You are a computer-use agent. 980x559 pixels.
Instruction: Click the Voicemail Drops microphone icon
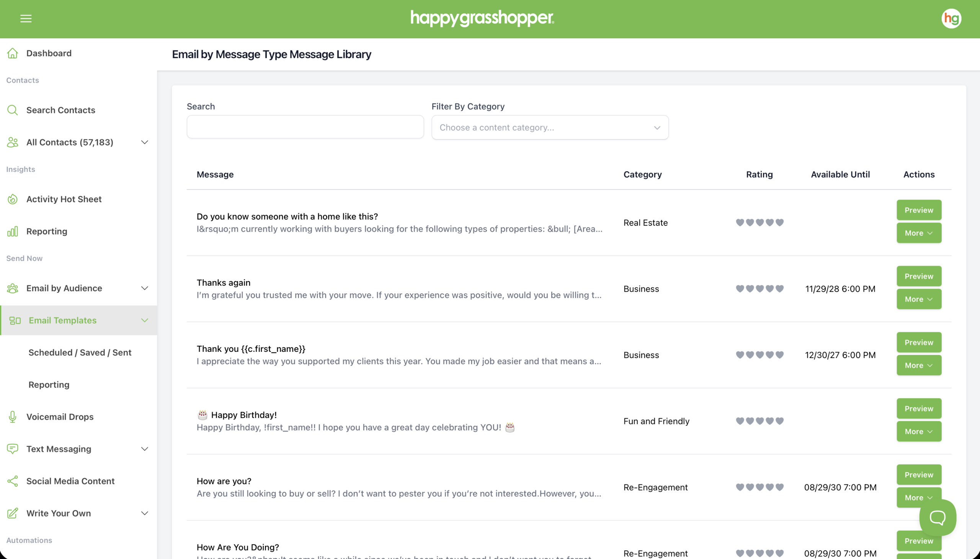point(13,417)
